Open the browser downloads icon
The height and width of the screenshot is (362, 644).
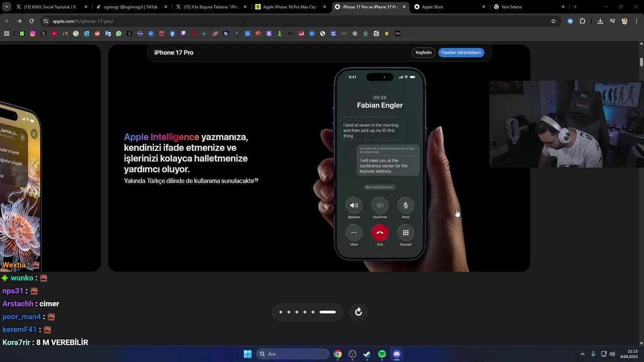click(x=600, y=21)
